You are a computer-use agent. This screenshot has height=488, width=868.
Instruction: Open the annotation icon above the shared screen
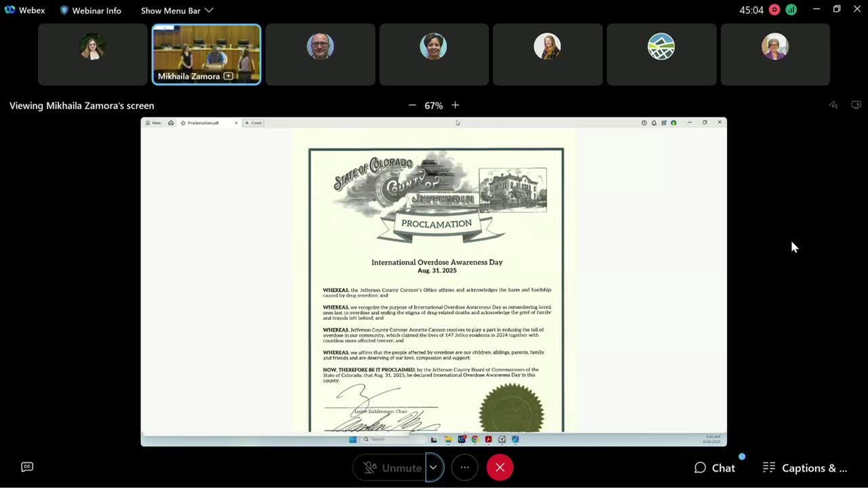pos(833,105)
